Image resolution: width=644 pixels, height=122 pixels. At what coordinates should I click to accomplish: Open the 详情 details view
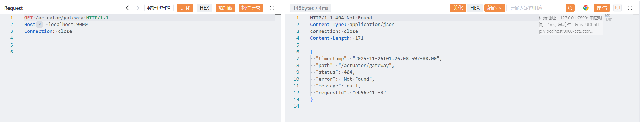pos(602,8)
